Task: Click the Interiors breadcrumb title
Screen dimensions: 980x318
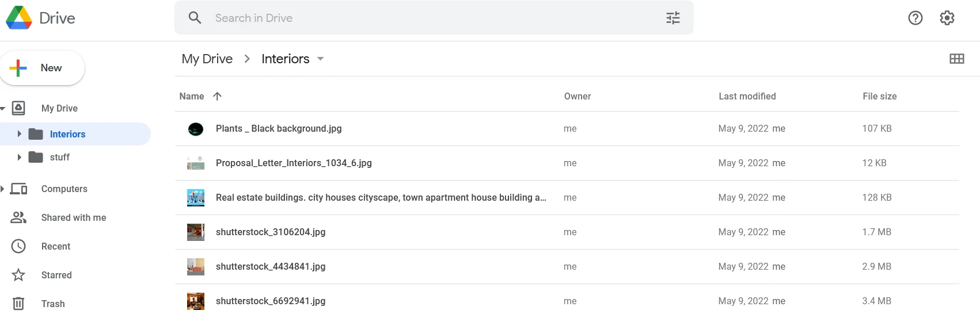Action: pos(286,59)
